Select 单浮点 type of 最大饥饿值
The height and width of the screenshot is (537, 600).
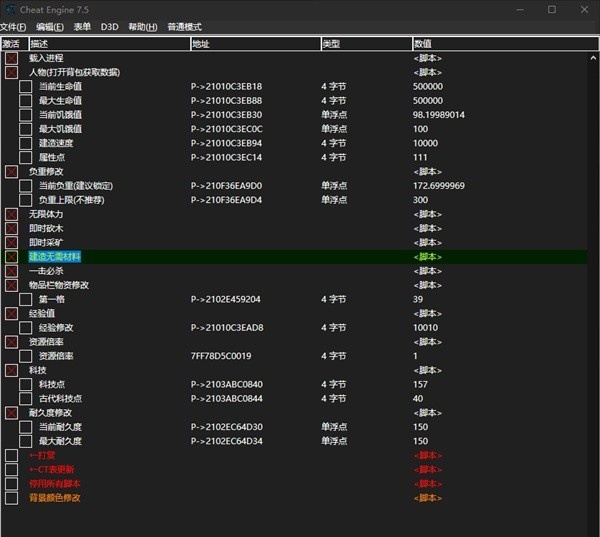334,129
